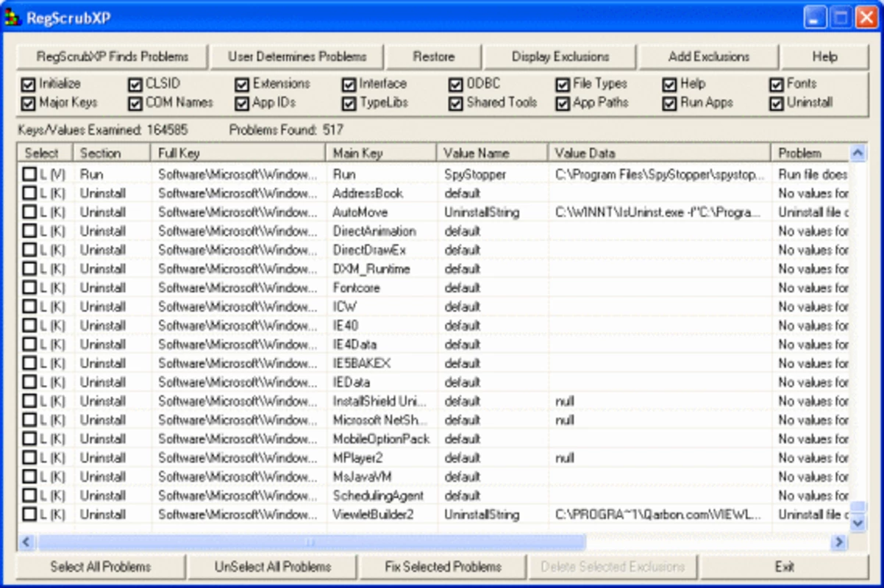884x588 pixels.
Task: Click the RegScrubXP icon in the title bar
Action: [13, 18]
